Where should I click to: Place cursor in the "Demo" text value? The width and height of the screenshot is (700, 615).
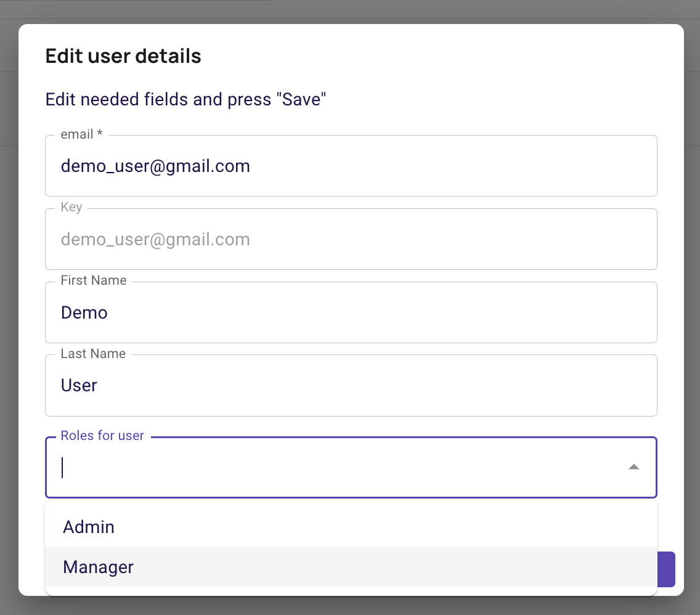pyautogui.click(x=84, y=313)
